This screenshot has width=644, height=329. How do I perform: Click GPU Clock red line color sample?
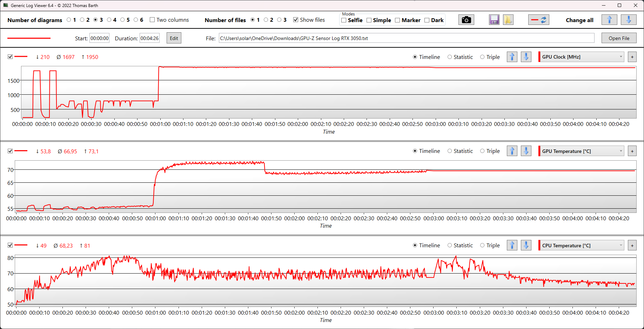[x=21, y=56]
